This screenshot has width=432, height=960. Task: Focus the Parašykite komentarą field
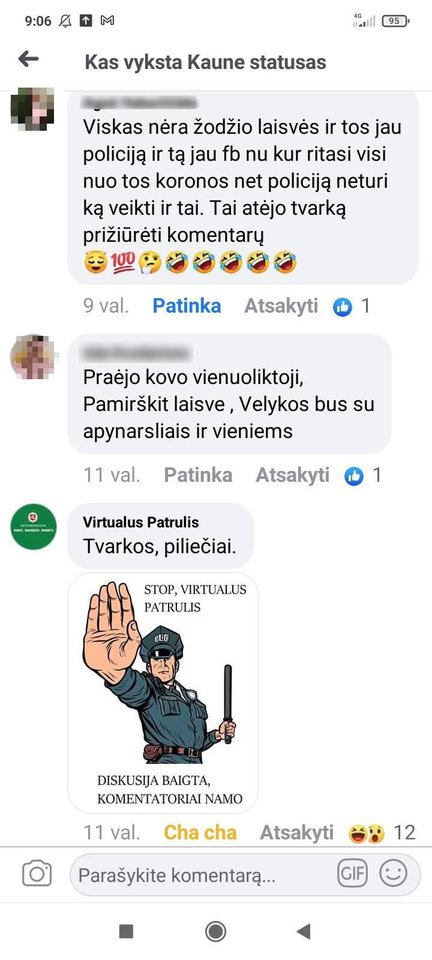click(x=204, y=874)
